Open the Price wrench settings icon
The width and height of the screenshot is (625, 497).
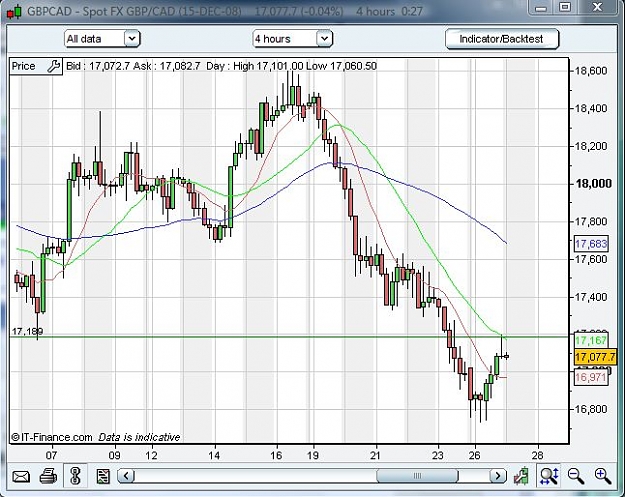tap(53, 66)
